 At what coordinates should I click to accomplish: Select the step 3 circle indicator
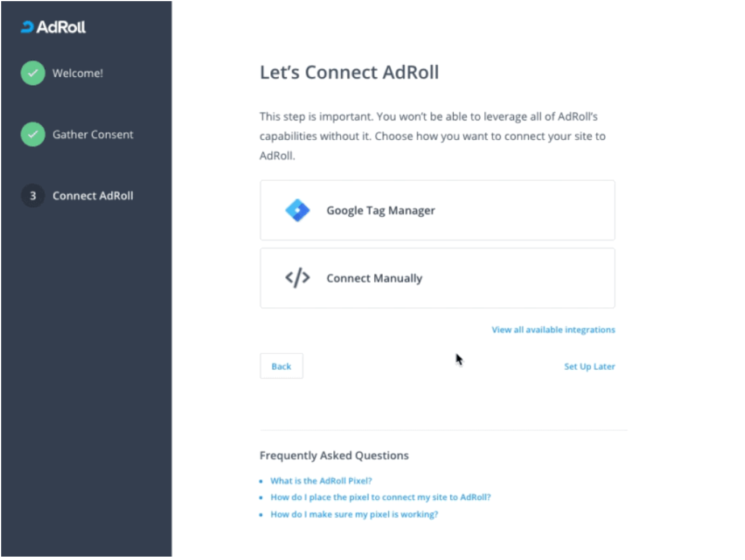pos(32,195)
